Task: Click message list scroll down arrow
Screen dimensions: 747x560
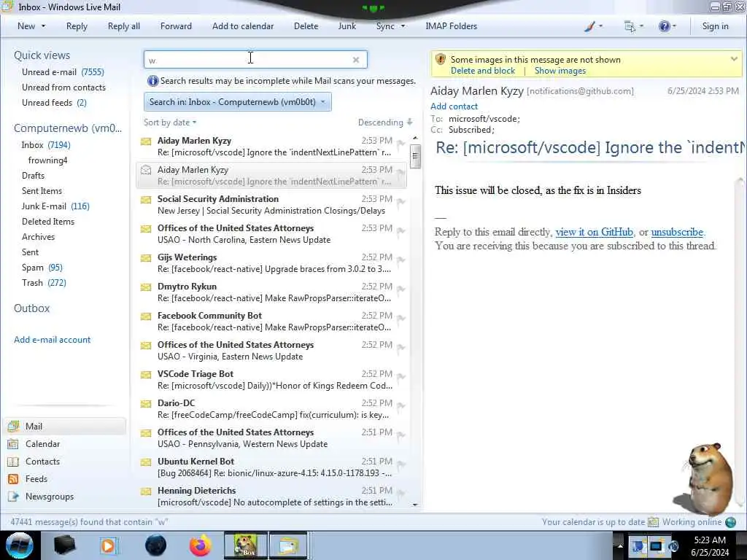Action: [415, 505]
